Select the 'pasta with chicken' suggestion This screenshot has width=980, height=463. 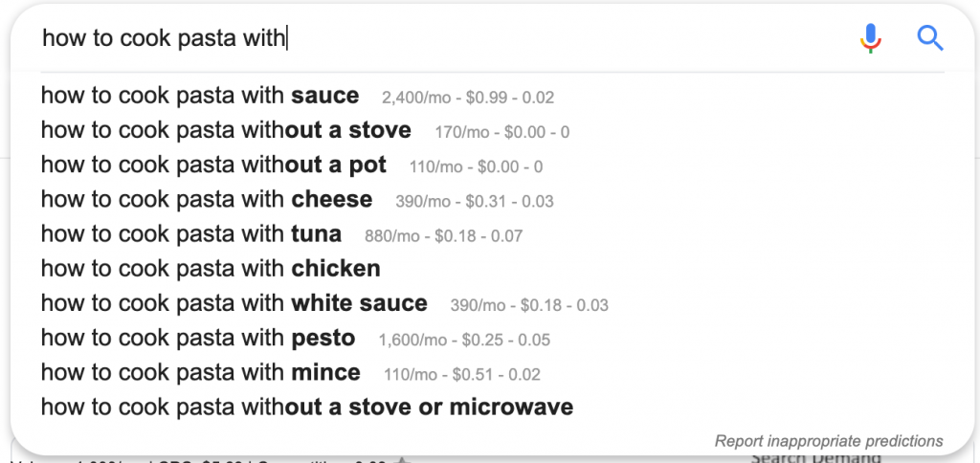click(x=211, y=268)
